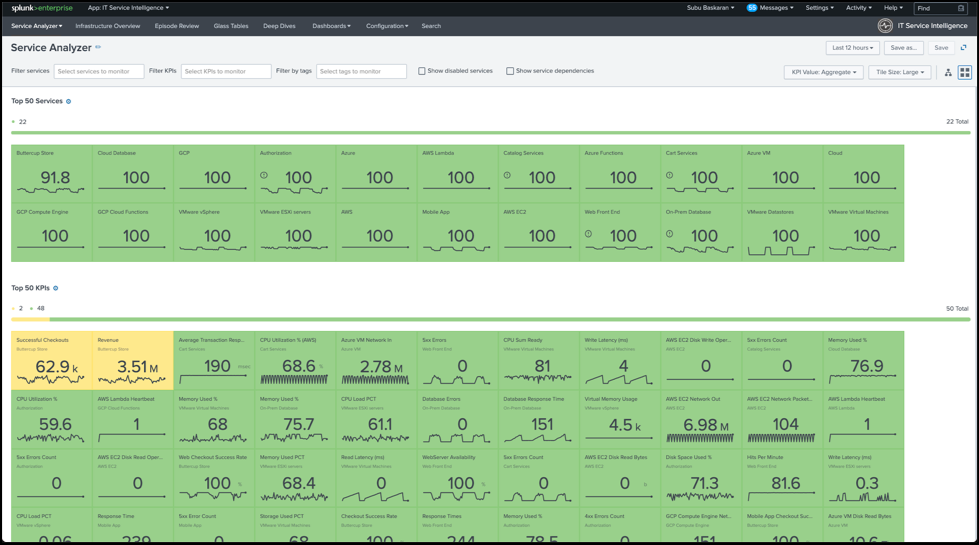Open the Activity dropdown
Viewport: 979px width, 545px height.
(858, 8)
